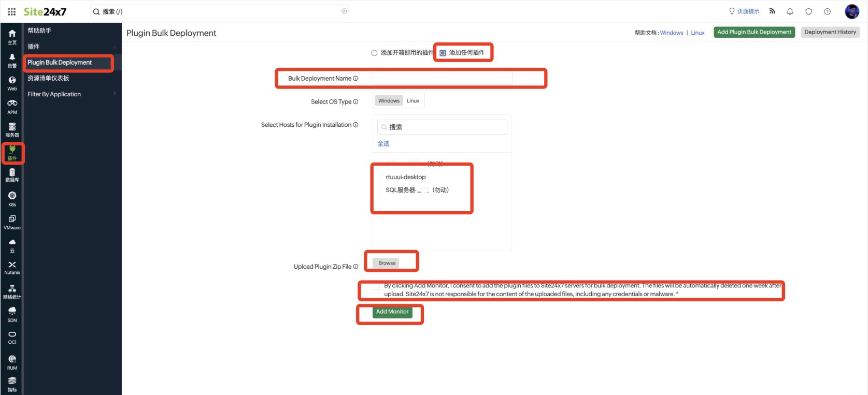Viewport: 868px width, 395px height.
Task: Click the shield icon in header
Action: tap(808, 11)
